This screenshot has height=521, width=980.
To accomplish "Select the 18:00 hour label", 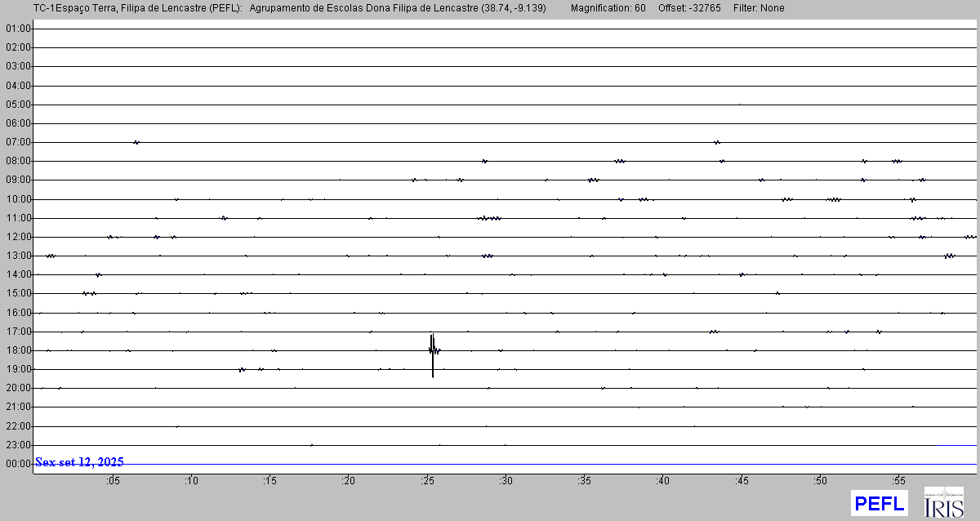I will click(x=17, y=350).
